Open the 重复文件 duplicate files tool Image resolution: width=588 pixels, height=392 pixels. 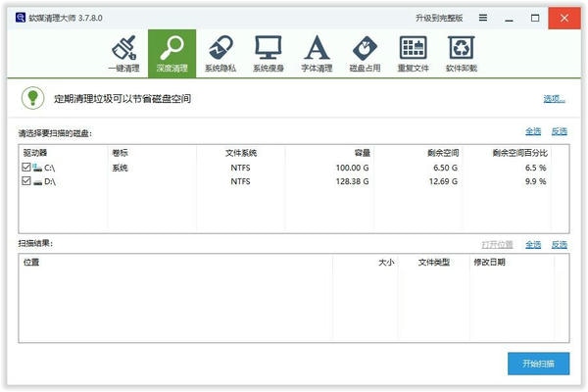click(x=413, y=54)
